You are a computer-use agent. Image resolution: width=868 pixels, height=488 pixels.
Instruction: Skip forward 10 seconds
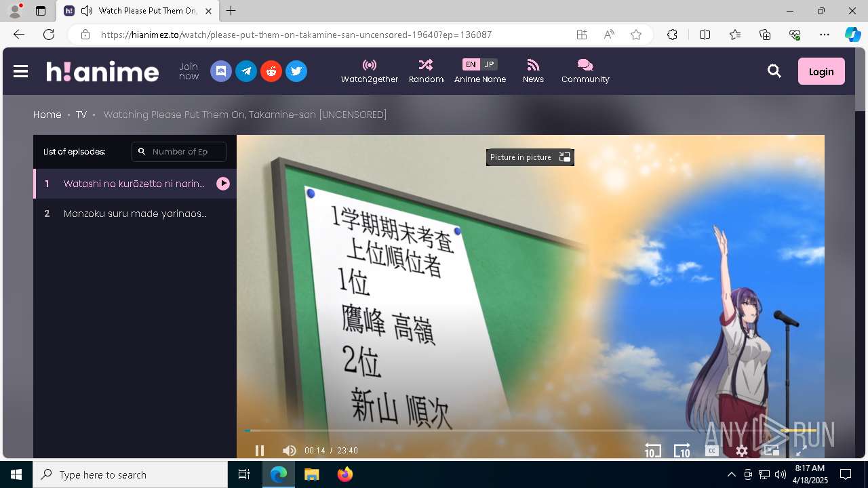pyautogui.click(x=682, y=451)
